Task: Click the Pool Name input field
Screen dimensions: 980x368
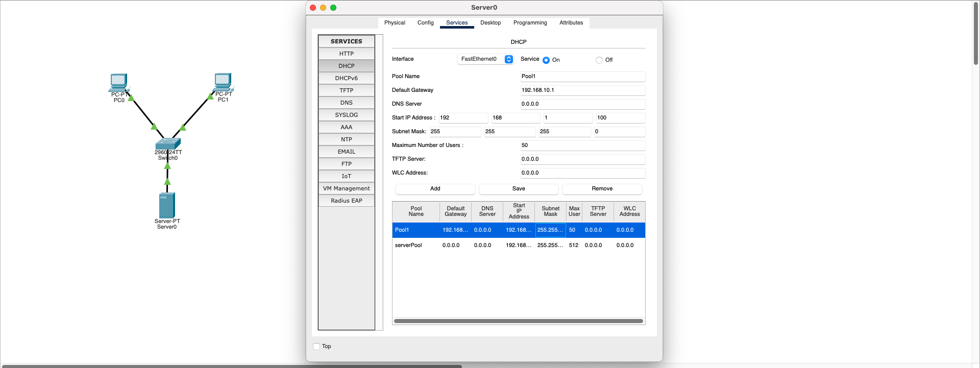Action: point(583,77)
